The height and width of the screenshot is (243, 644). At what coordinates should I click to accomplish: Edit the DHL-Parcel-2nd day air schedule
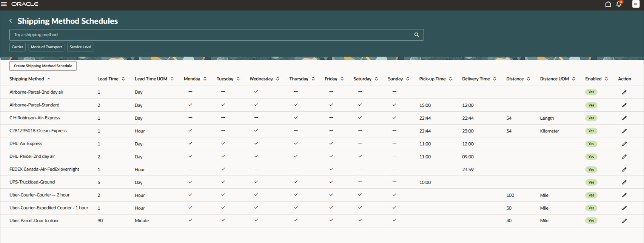pos(624,157)
